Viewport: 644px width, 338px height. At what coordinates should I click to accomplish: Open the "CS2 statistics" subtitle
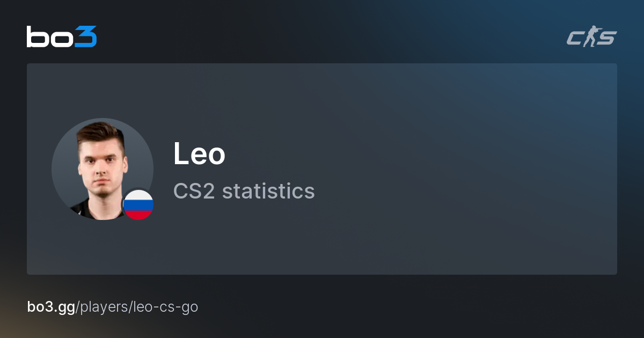point(244,191)
